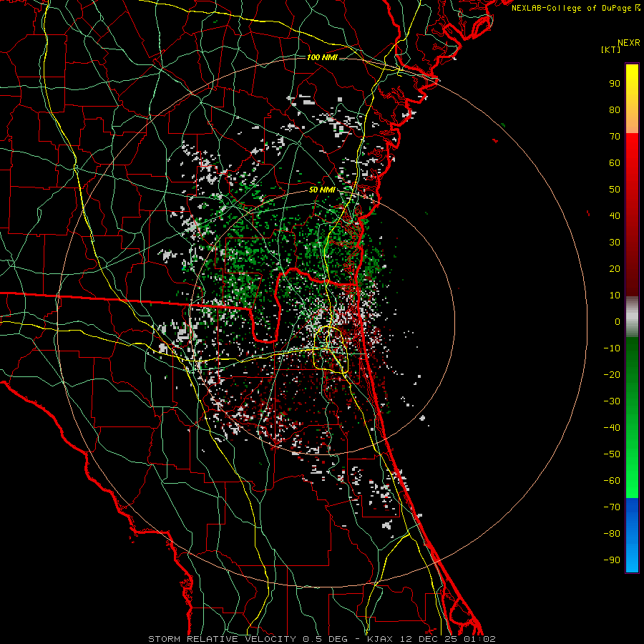This screenshot has width=644, height=644.
Task: Pick the gray zero-velocity segment of the color bar
Action: click(x=632, y=317)
